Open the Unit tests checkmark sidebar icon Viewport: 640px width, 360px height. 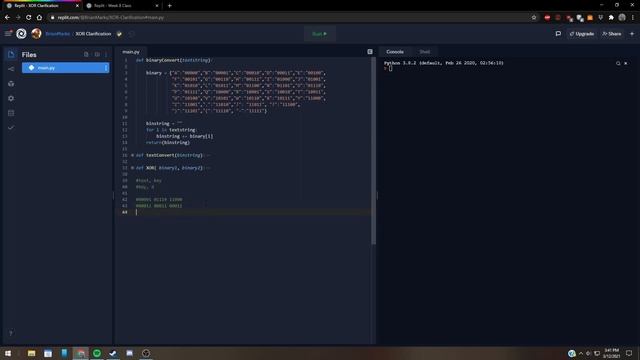[x=11, y=128]
